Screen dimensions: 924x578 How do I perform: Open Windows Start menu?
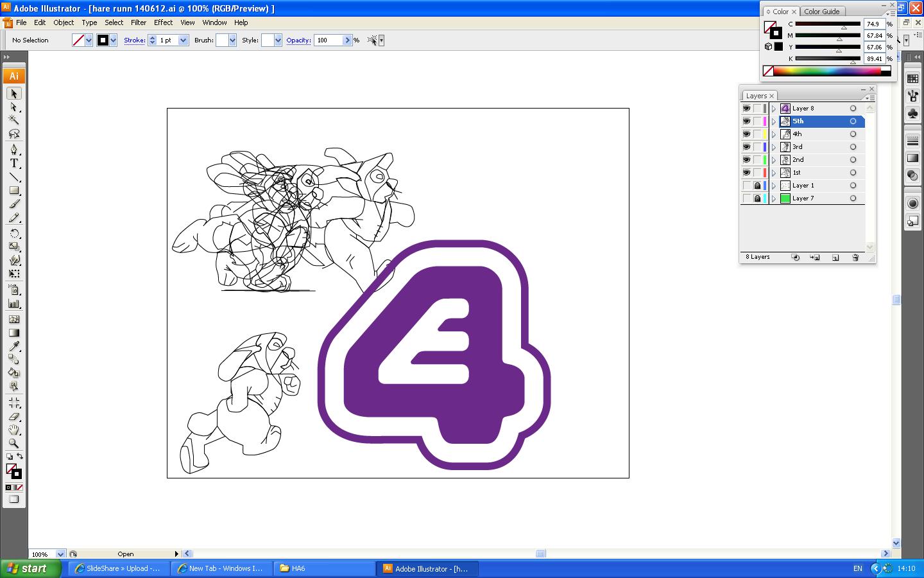[31, 568]
